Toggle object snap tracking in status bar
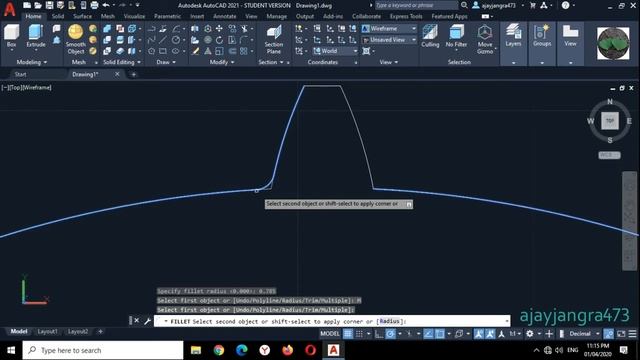640x360 pixels. [428, 334]
